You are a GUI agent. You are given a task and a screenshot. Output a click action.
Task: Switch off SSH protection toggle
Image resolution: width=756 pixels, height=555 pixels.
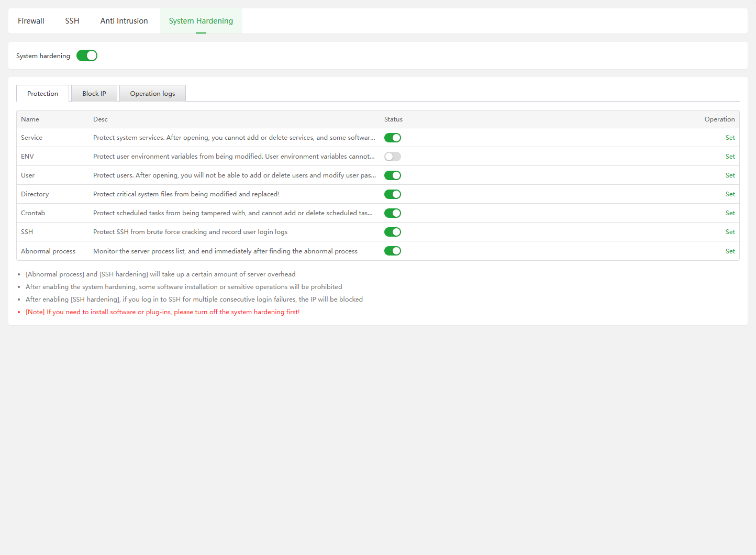(392, 232)
